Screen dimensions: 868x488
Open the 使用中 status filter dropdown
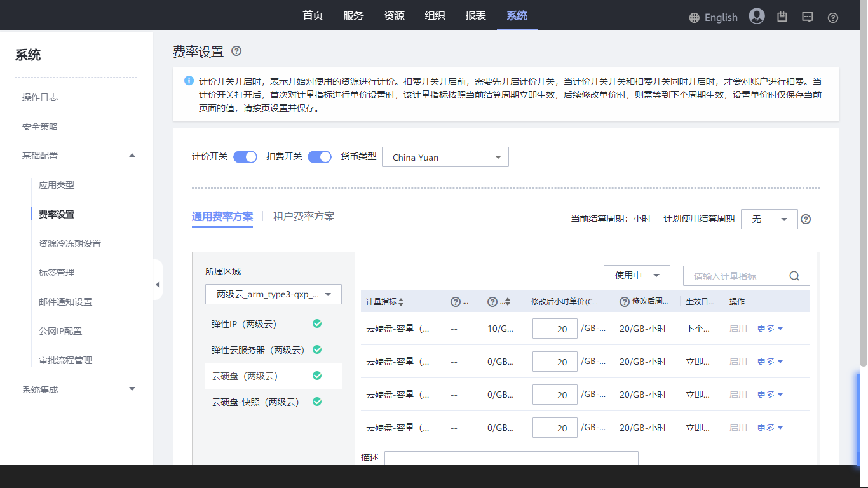pyautogui.click(x=637, y=275)
